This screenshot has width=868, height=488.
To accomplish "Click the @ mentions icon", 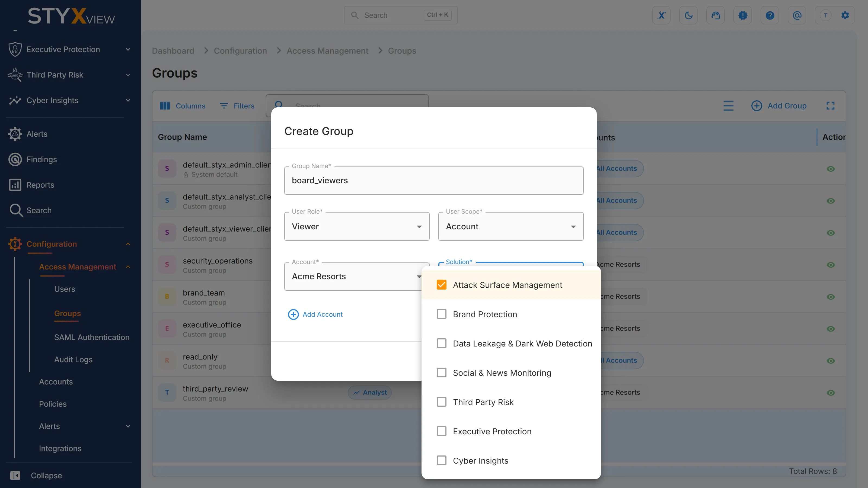I will click(797, 15).
